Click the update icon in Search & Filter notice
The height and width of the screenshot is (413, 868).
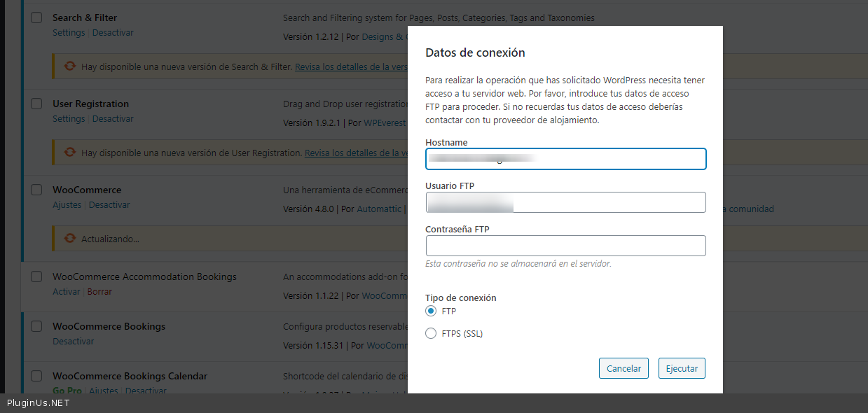[x=70, y=66]
